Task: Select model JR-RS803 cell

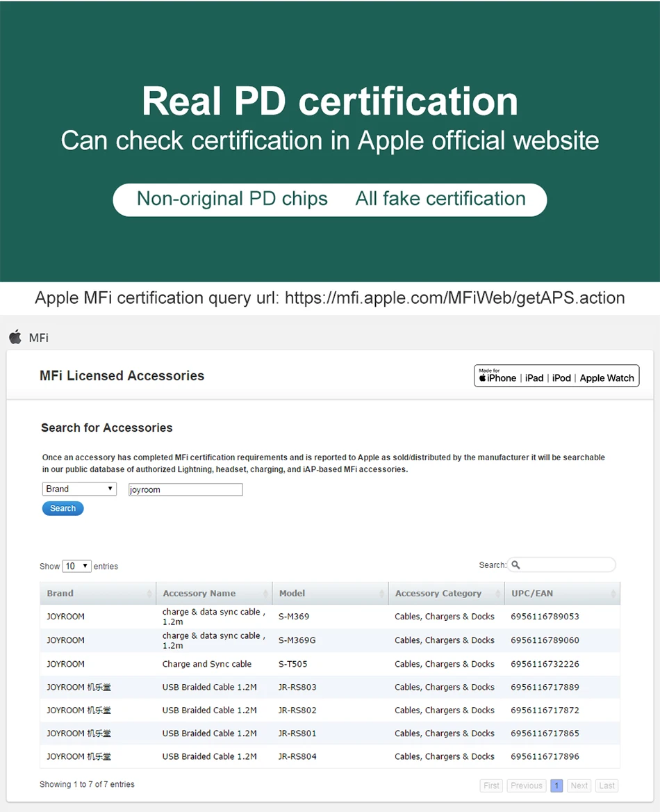Action: tap(297, 687)
